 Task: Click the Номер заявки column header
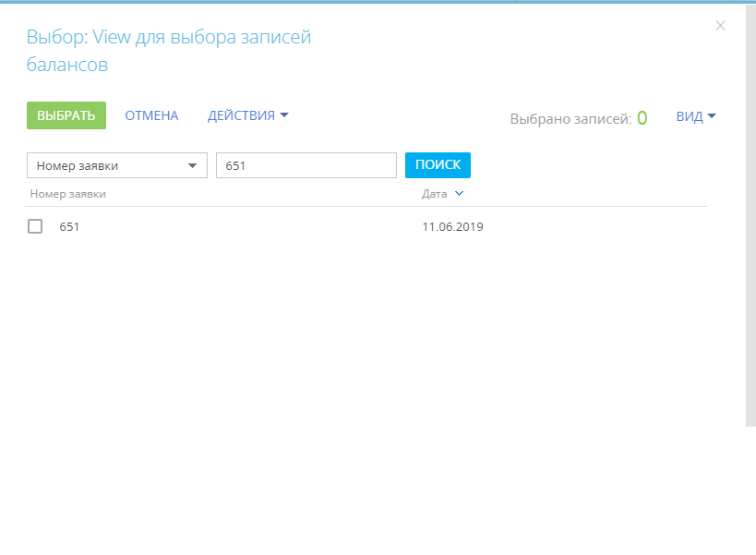tap(68, 194)
